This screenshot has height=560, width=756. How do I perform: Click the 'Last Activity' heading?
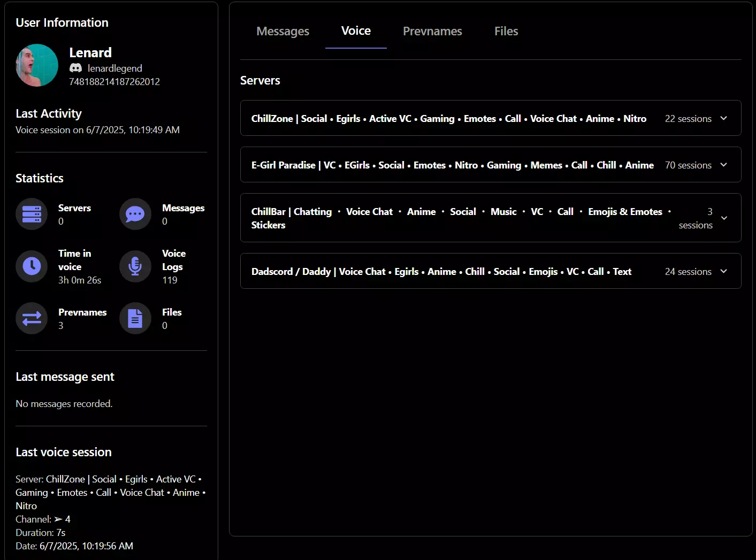(49, 113)
